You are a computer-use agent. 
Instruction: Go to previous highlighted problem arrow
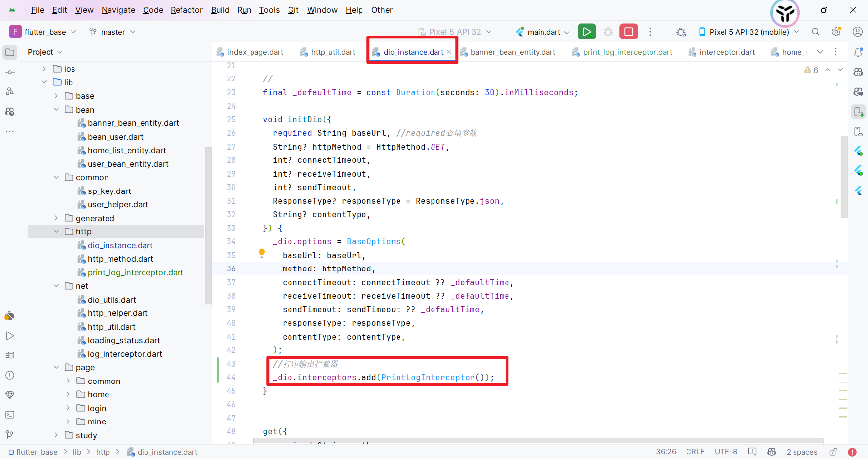click(828, 70)
